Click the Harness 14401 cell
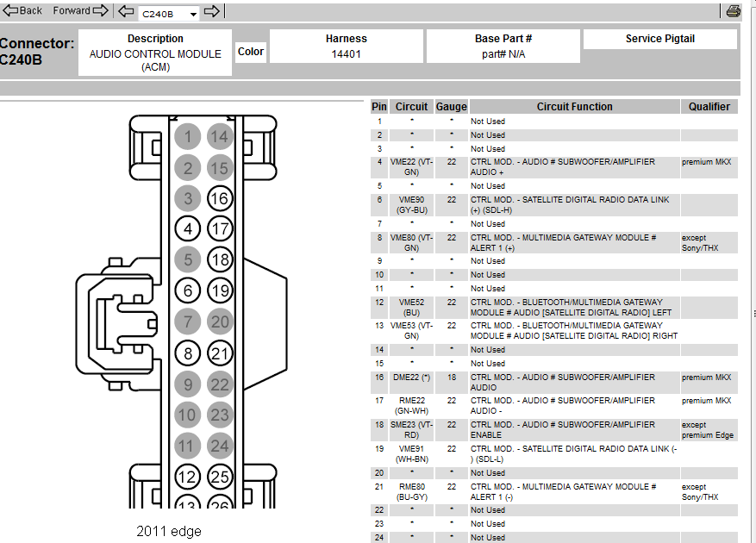Screen dimensions: 756x543 coord(347,47)
